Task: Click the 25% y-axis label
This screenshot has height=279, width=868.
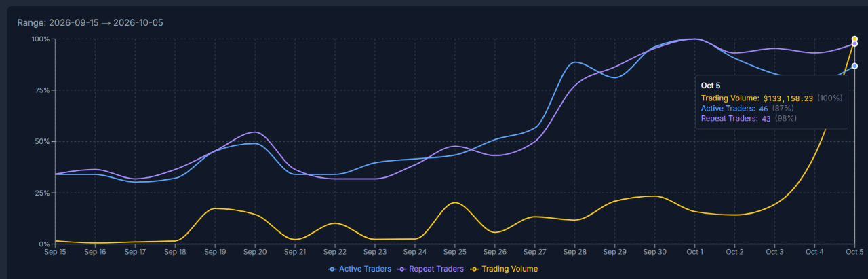Action: [x=43, y=193]
